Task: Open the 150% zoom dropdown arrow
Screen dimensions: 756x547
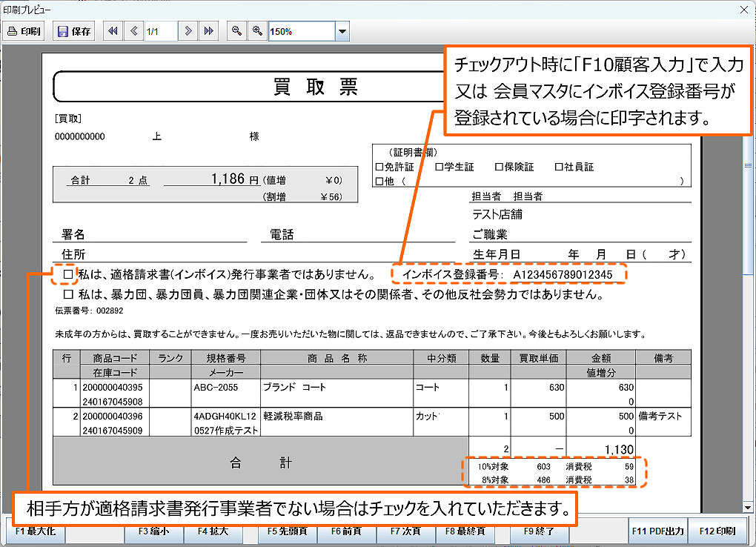Action: click(342, 32)
